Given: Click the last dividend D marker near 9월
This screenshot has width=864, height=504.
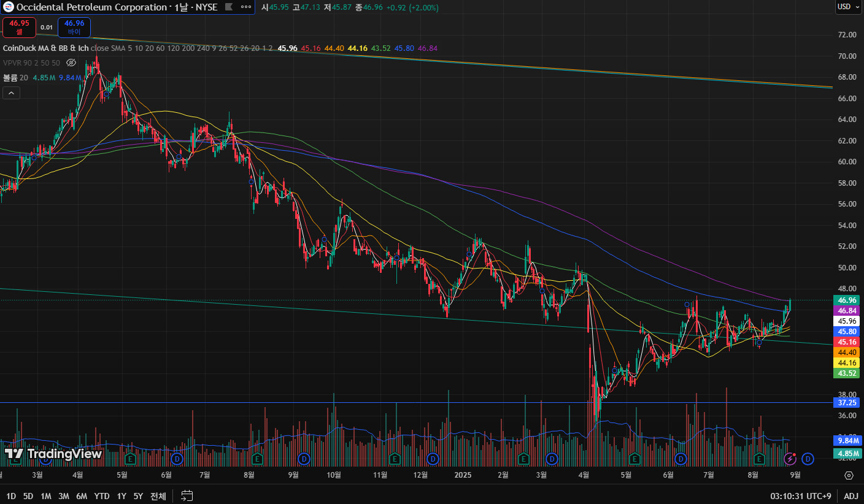Looking at the screenshot, I should tap(808, 459).
